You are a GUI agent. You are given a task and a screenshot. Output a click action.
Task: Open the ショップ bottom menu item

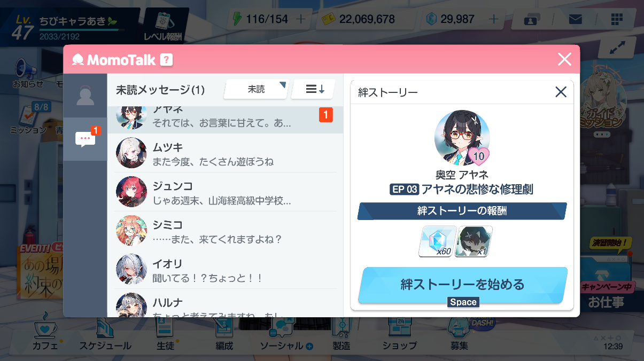(399, 334)
